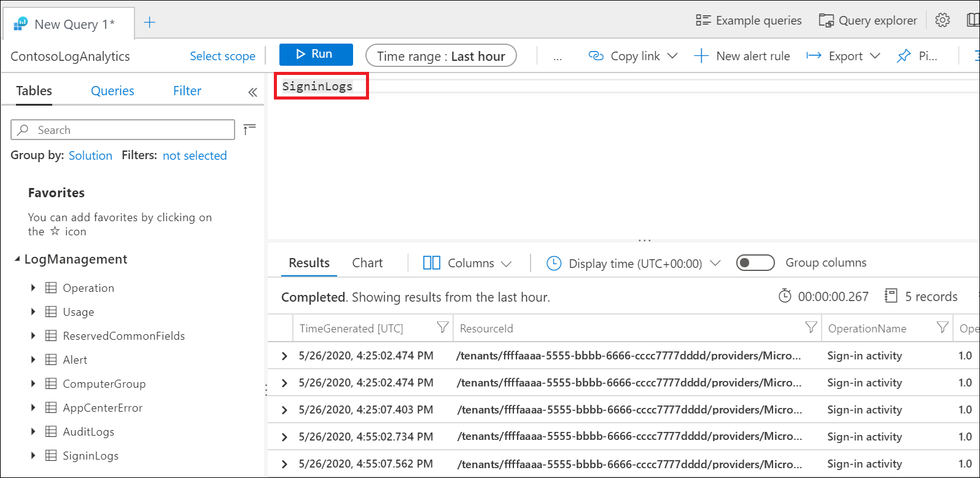Add a new query tab with plus icon

150,23
